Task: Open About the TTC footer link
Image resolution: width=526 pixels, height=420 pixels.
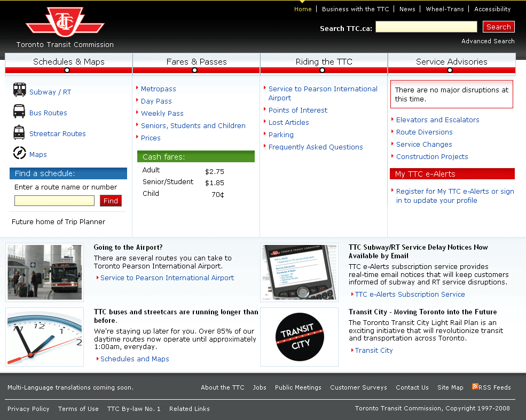Action: [x=222, y=387]
